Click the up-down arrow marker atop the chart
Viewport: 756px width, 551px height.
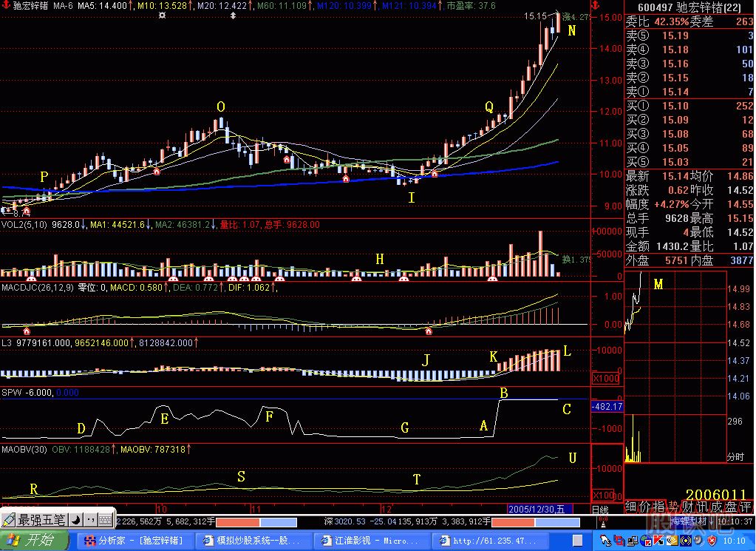(x=234, y=15)
